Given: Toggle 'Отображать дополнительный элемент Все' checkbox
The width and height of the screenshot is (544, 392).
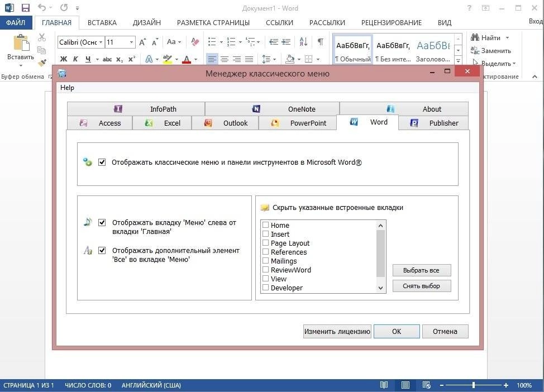Looking at the screenshot, I should tap(102, 250).
